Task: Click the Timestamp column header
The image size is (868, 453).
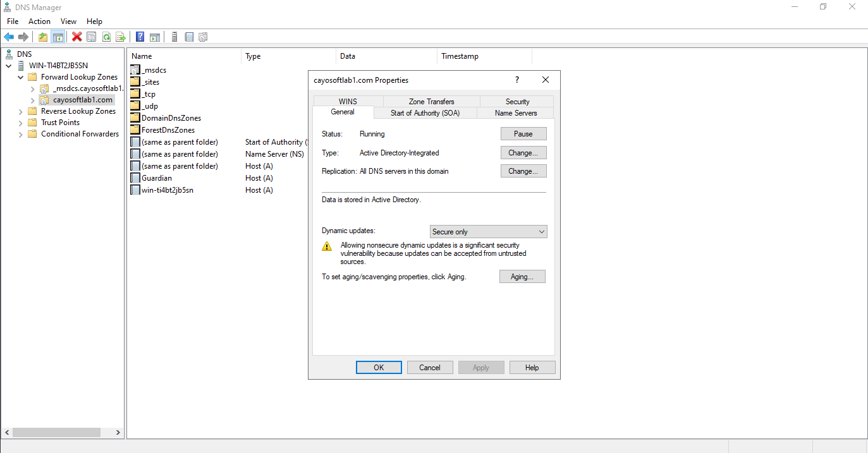Action: (460, 56)
